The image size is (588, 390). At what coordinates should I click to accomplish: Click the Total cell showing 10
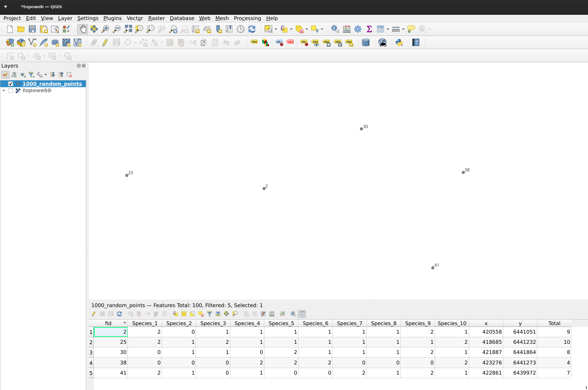pos(554,342)
